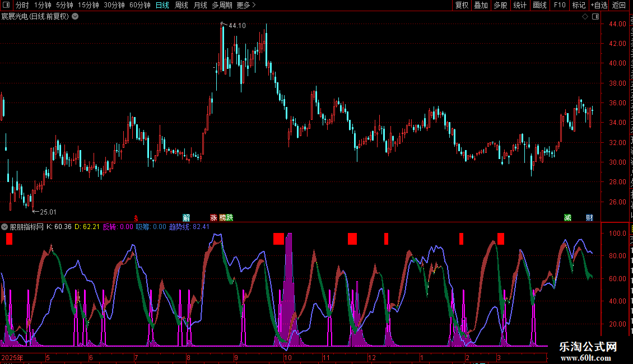The width and height of the screenshot is (633, 364).
Task: Switch to the 月线 monthly tab
Action: tap(200, 5)
